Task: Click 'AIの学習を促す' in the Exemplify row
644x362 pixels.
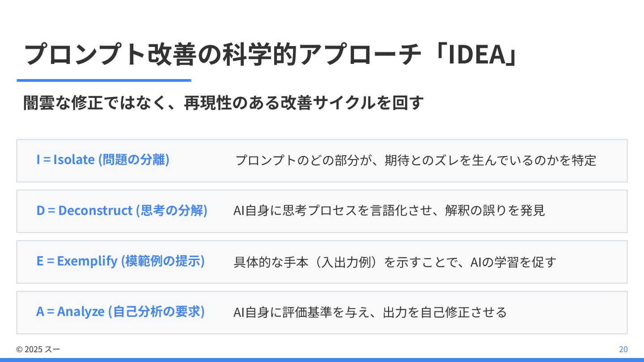Action: tap(513, 261)
